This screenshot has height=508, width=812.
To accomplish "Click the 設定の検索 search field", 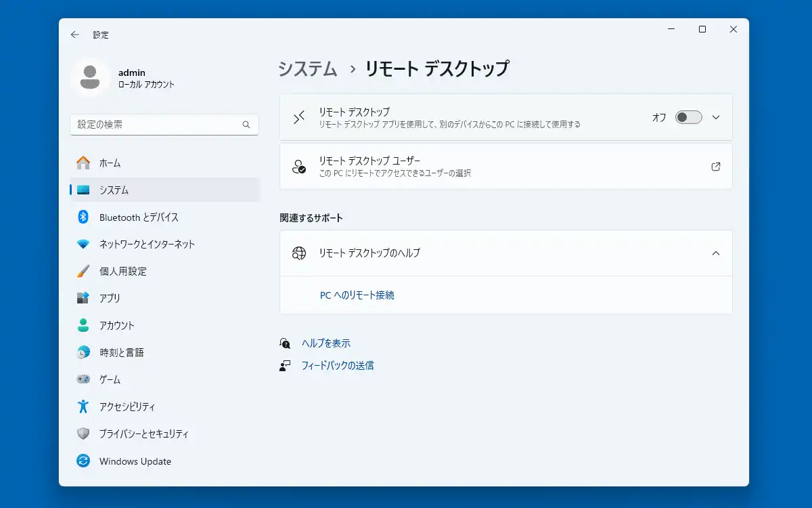I will pyautogui.click(x=164, y=125).
